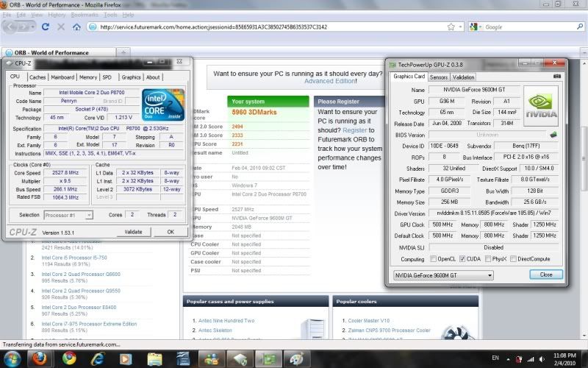This screenshot has width=588, height=368.
Task: Toggle the DirectCompute checkbox in GPU-Z
Action: [513, 259]
